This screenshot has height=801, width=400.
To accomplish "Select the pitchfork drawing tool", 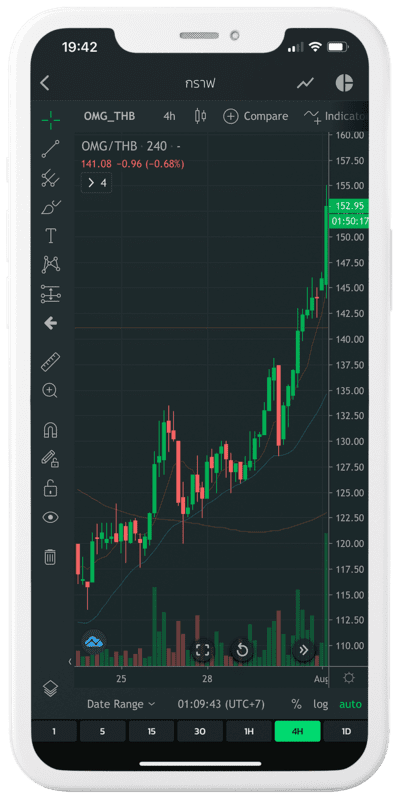I will 50,178.
